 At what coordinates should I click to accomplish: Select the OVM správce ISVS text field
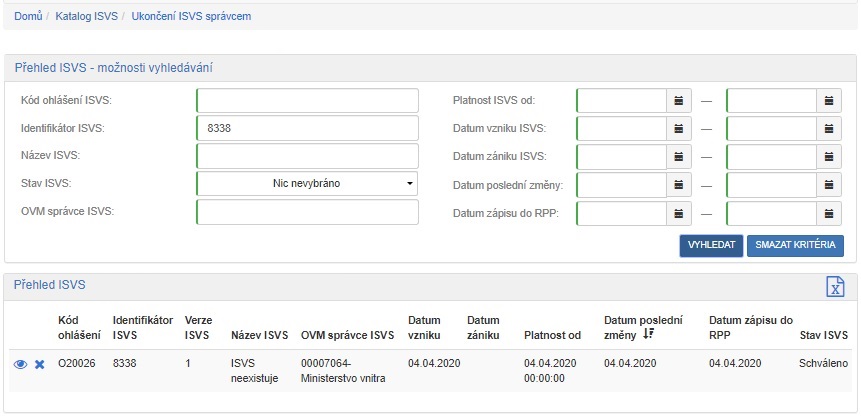click(x=307, y=213)
